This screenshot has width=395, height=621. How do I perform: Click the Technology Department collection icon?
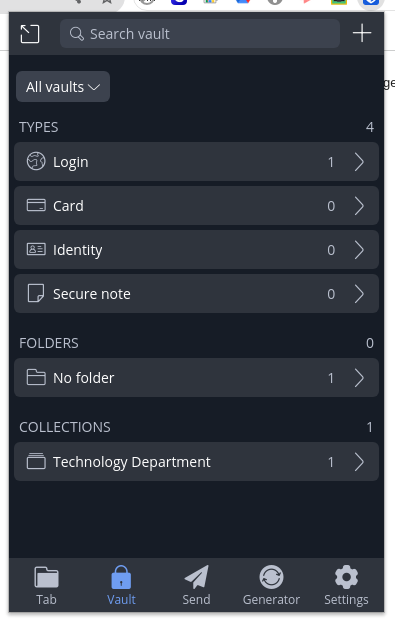[36, 461]
